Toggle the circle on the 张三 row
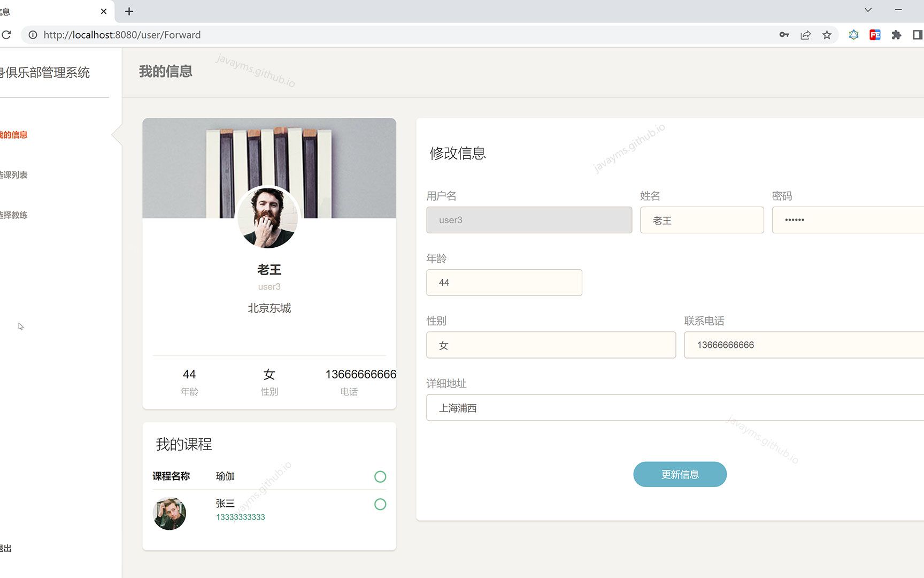The image size is (924, 578). [x=380, y=504]
